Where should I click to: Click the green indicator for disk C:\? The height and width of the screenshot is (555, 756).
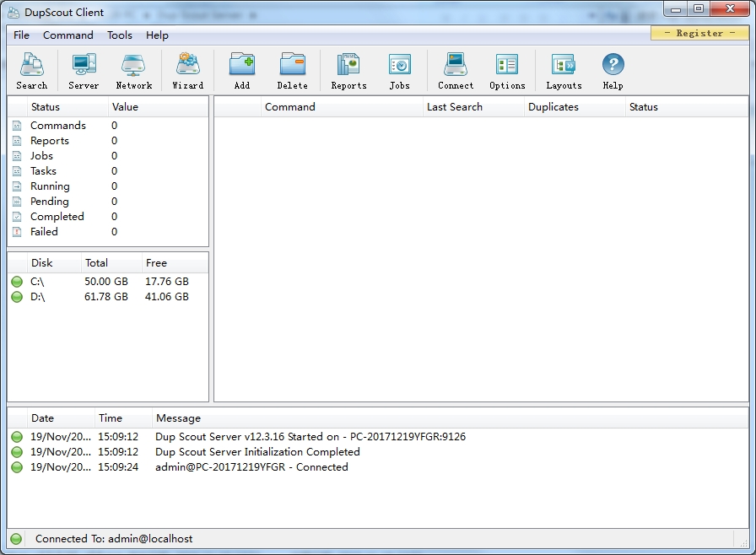[17, 282]
